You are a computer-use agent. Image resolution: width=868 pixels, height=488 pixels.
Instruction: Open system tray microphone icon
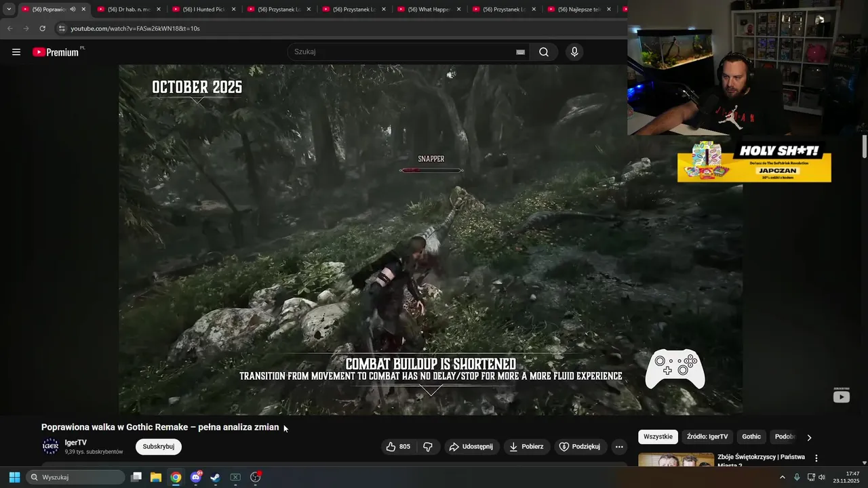pos(797,477)
